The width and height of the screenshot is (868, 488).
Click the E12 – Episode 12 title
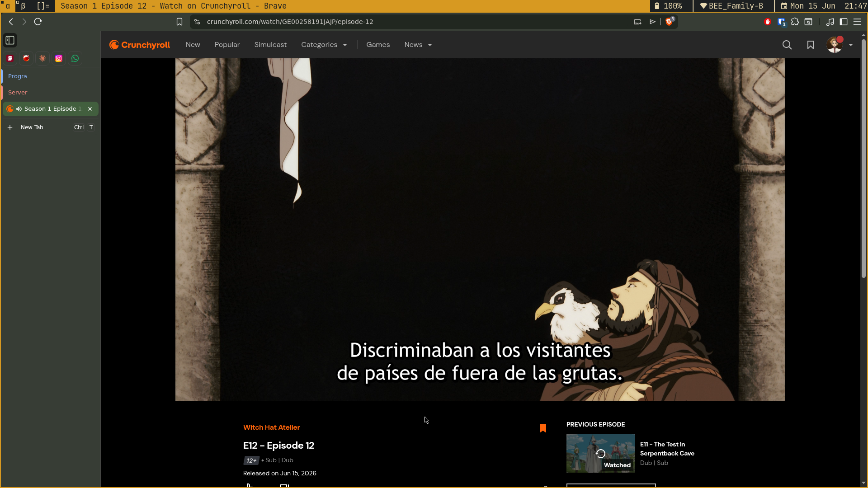[x=279, y=446]
